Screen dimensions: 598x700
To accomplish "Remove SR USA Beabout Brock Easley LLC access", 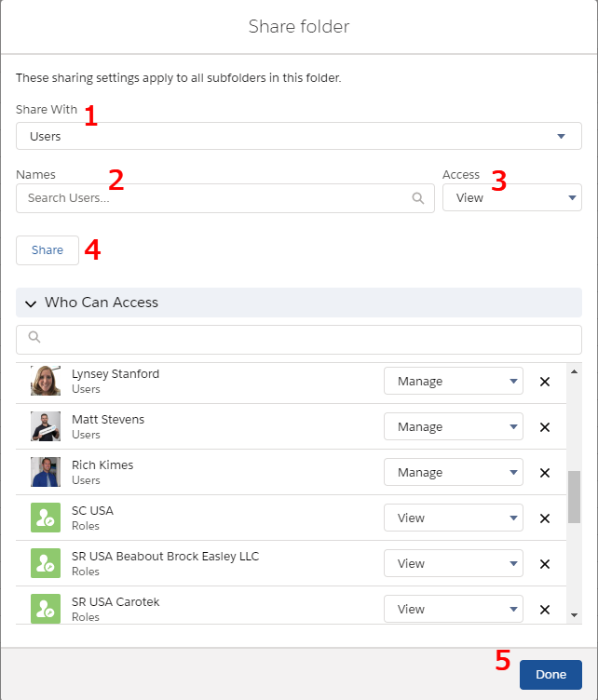I will 544,564.
